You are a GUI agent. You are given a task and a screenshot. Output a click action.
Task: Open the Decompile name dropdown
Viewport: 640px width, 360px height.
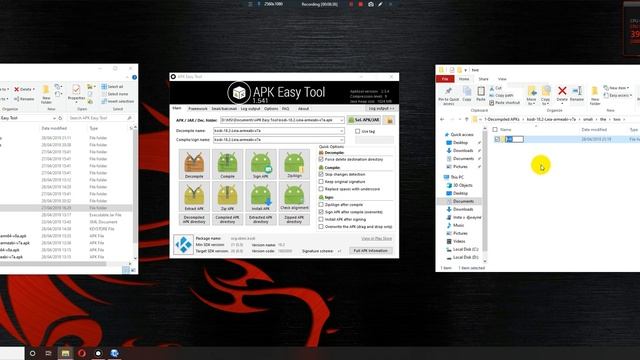341,131
